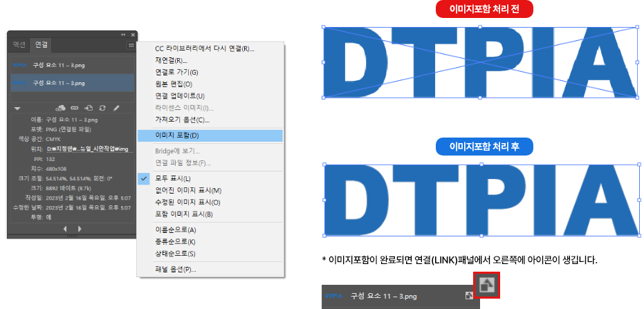Screen dimensions: 644x309
Task: Click the bottom panel row 구성 요소 11 – 3.png
Action: pyautogui.click(x=400, y=296)
